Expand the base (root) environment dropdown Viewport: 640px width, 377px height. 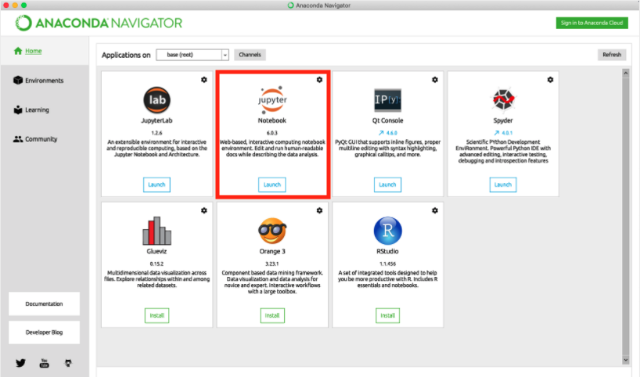[x=192, y=55]
